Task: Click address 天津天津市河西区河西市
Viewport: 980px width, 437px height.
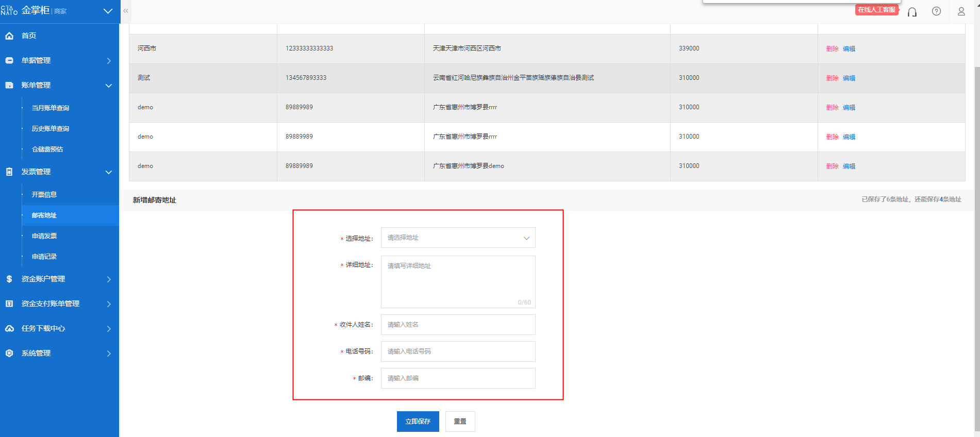Action: click(467, 48)
